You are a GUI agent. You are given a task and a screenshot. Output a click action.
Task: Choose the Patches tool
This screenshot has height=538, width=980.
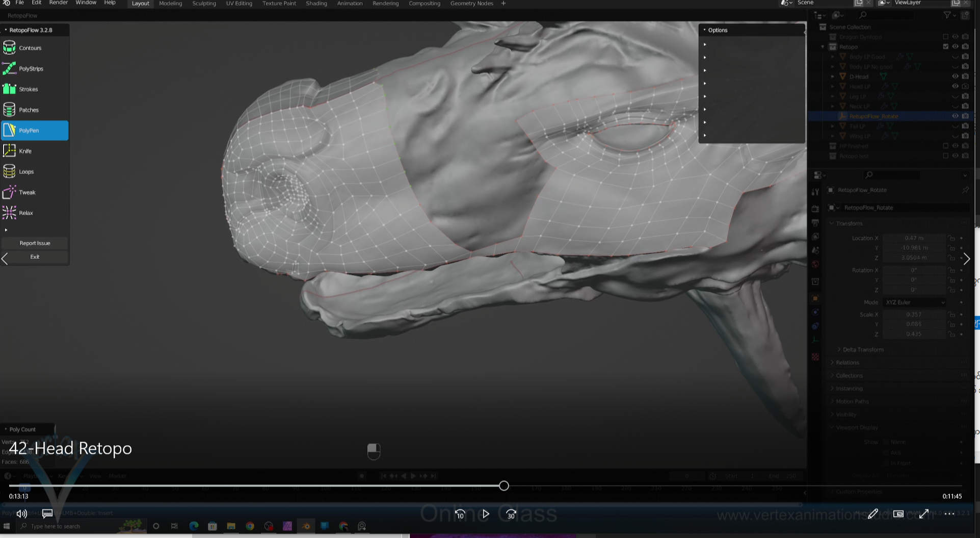[29, 110]
